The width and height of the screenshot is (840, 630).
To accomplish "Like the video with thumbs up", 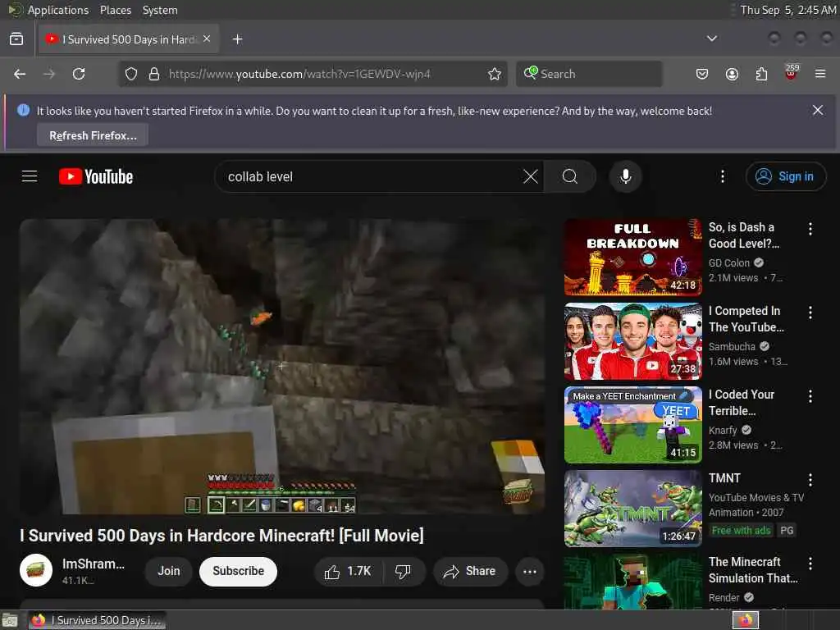I will coord(348,572).
